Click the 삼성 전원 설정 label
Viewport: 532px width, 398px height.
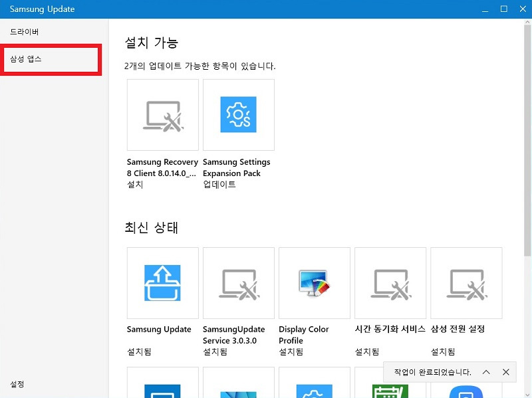point(458,329)
